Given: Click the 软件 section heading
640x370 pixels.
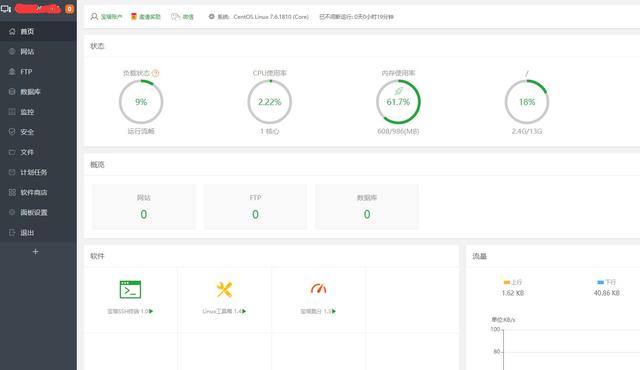Looking at the screenshot, I should coord(97,256).
